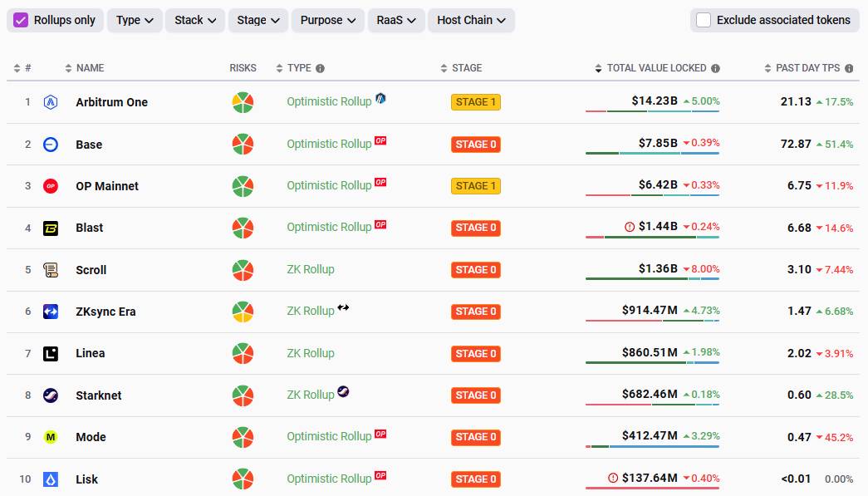
Task: Click the Base logo icon
Action: pyautogui.click(x=51, y=145)
